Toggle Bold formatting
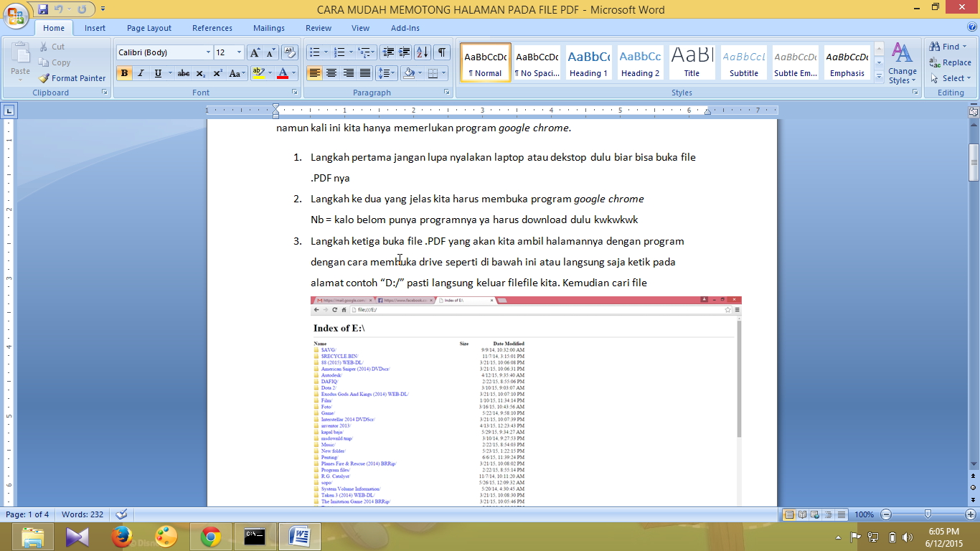980x551 pixels. [x=124, y=73]
